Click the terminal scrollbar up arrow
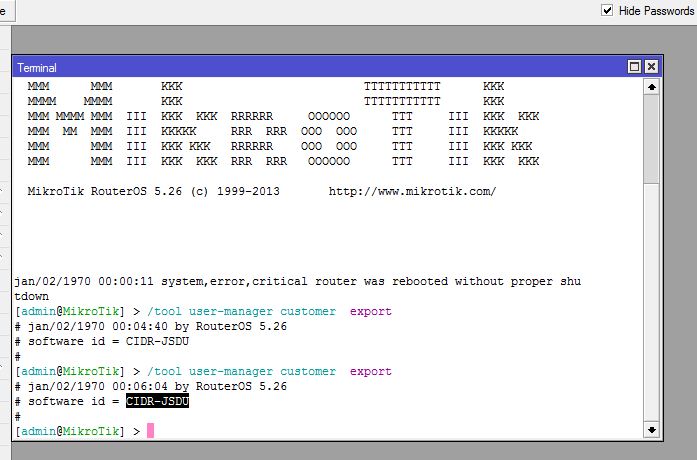697x460 pixels. click(x=652, y=87)
